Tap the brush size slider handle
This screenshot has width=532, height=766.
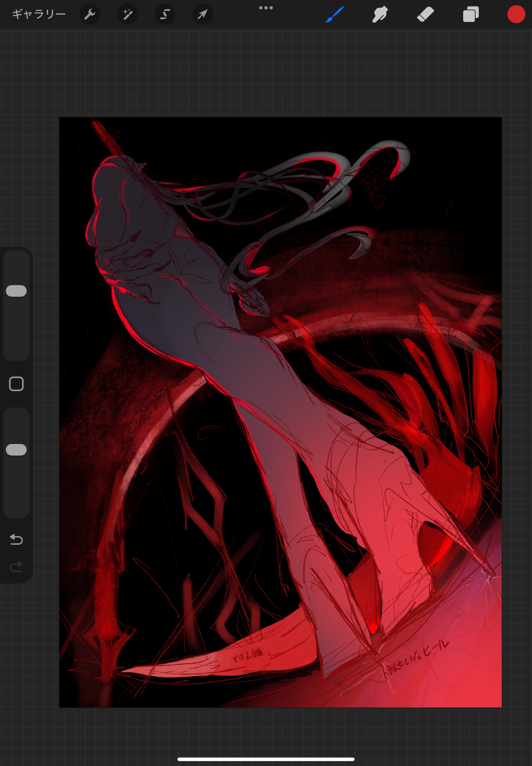(x=16, y=291)
